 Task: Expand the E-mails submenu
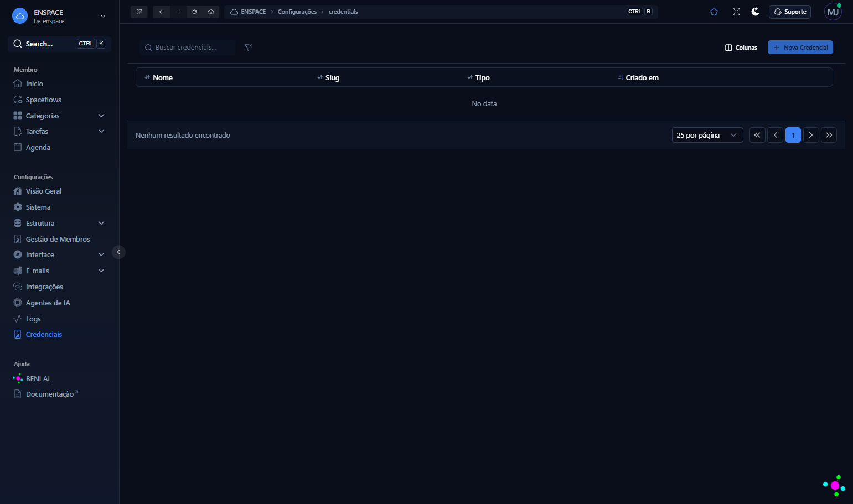101,271
